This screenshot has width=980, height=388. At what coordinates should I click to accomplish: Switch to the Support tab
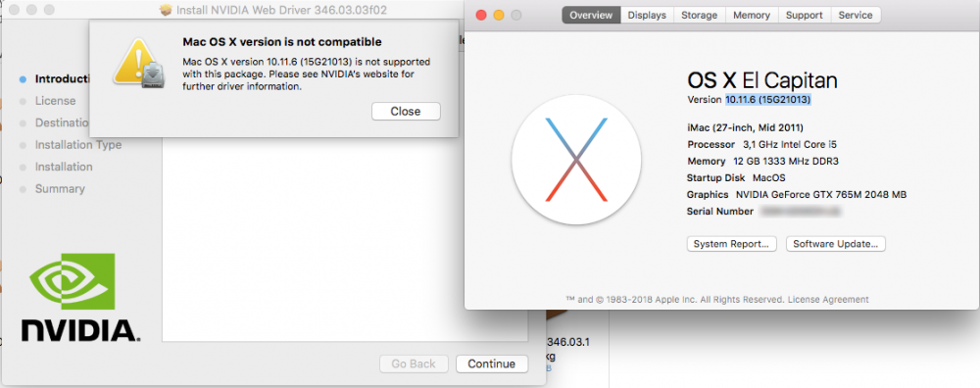pos(805,15)
